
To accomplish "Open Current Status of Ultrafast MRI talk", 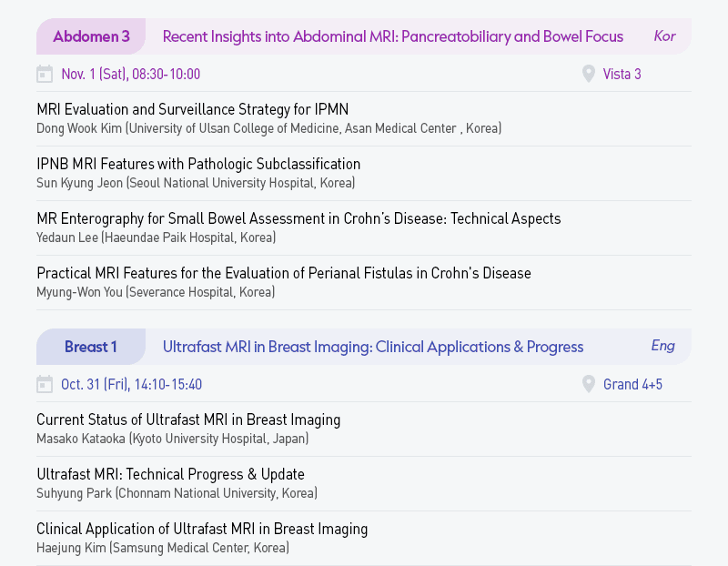I will [188, 419].
